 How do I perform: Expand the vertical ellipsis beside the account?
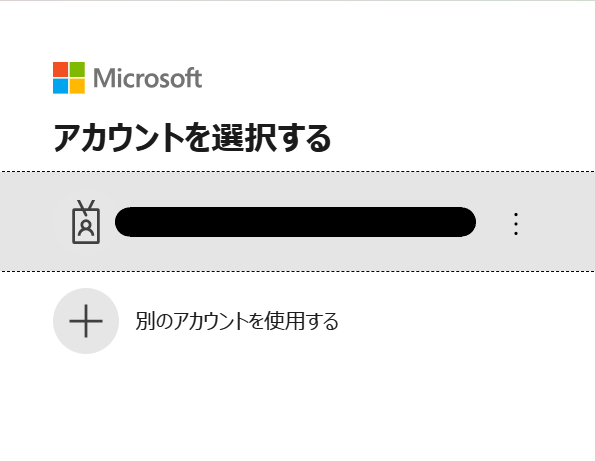(516, 224)
